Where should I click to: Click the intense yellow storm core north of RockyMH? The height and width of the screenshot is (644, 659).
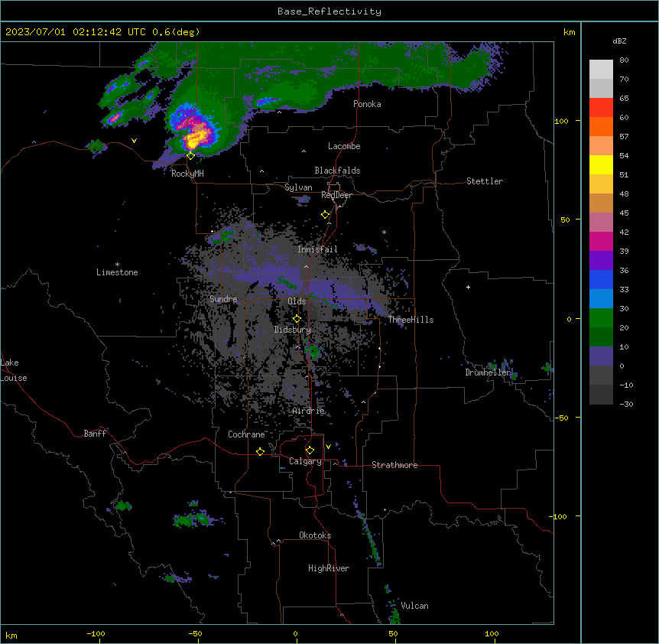196,138
